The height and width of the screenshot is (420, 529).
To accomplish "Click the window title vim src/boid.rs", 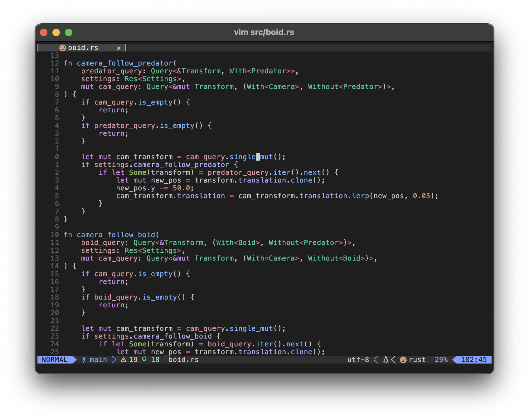I will point(264,32).
